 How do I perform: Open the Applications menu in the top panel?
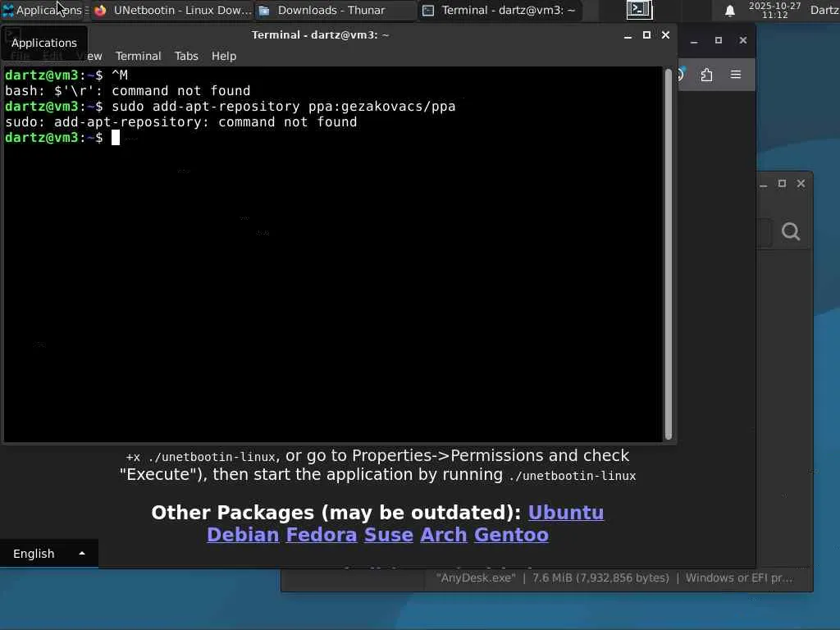[43, 10]
